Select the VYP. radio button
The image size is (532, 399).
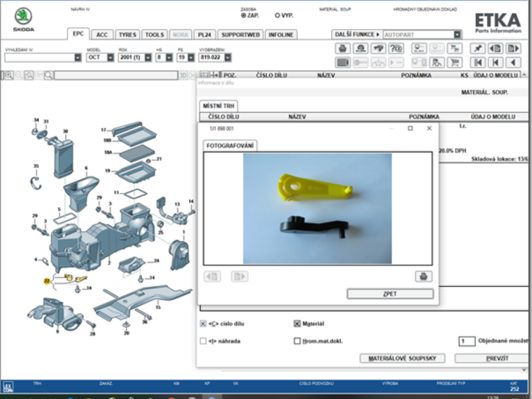278,15
